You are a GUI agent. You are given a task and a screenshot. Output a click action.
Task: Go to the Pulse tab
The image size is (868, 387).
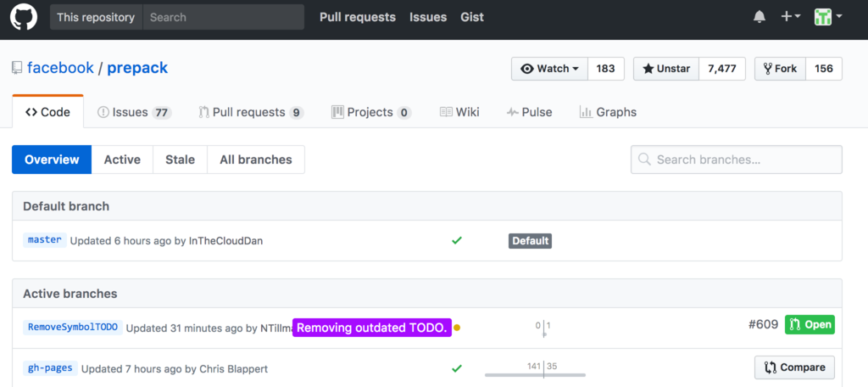529,113
